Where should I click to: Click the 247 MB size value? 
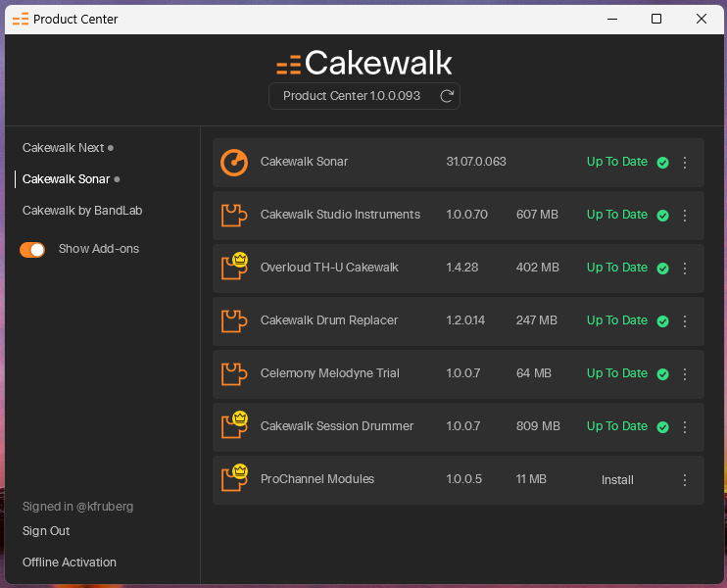tap(537, 319)
